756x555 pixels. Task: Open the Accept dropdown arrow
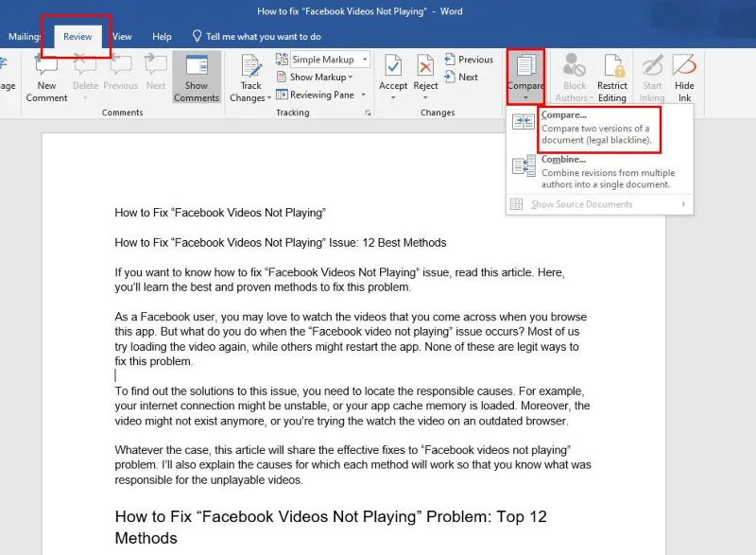coord(393,98)
